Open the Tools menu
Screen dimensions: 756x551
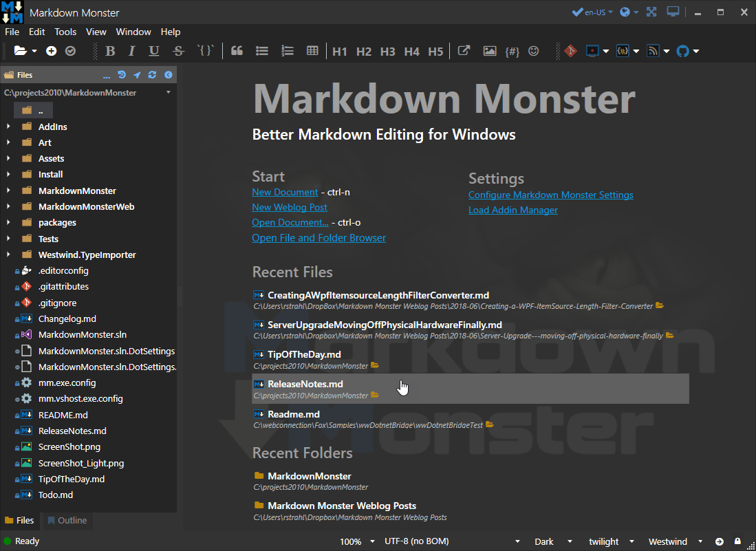65,32
